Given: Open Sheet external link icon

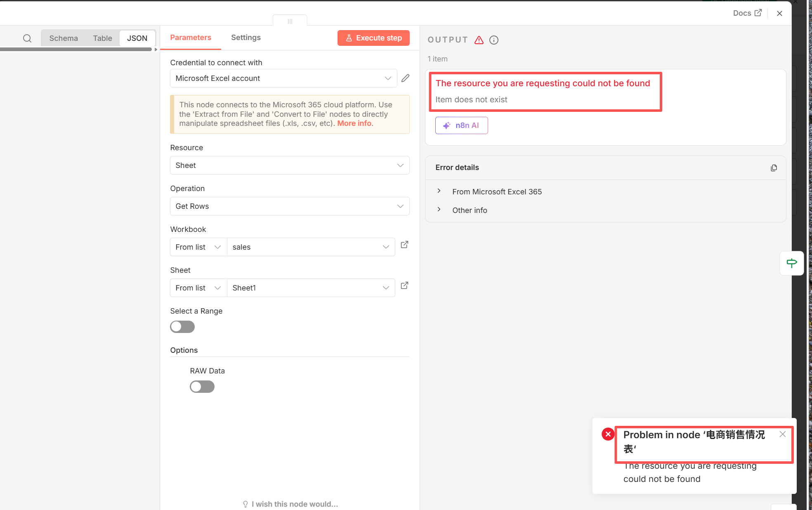Looking at the screenshot, I should point(404,286).
